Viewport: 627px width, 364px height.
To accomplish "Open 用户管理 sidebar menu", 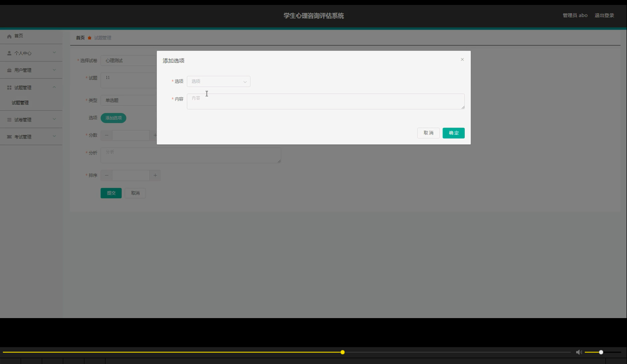I will (x=31, y=70).
